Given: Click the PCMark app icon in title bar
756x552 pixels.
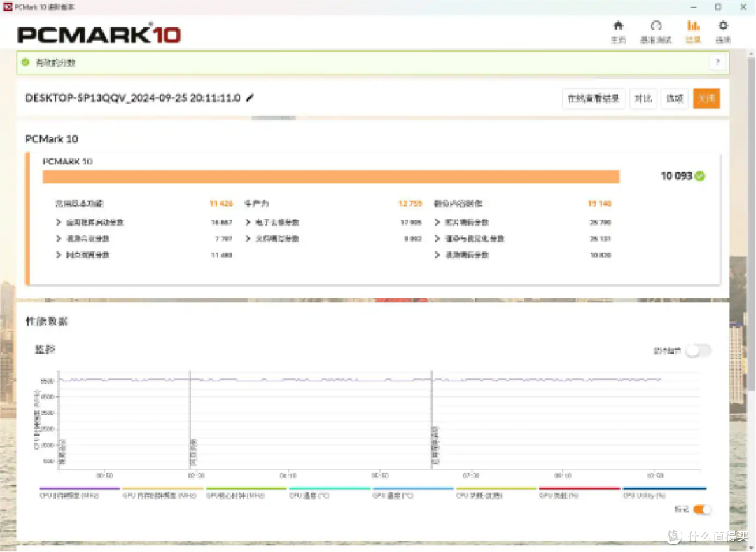Looking at the screenshot, I should pyautogui.click(x=8, y=7).
